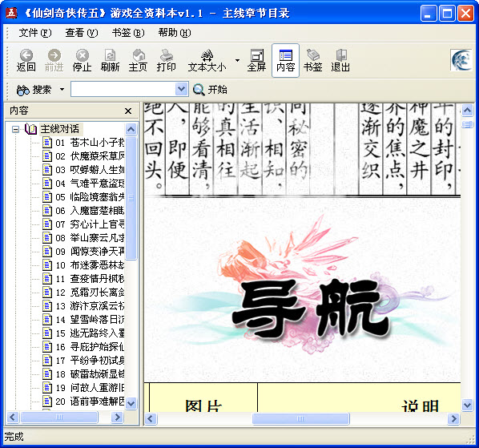Click the content pane scroll-right arrow

click(453, 418)
